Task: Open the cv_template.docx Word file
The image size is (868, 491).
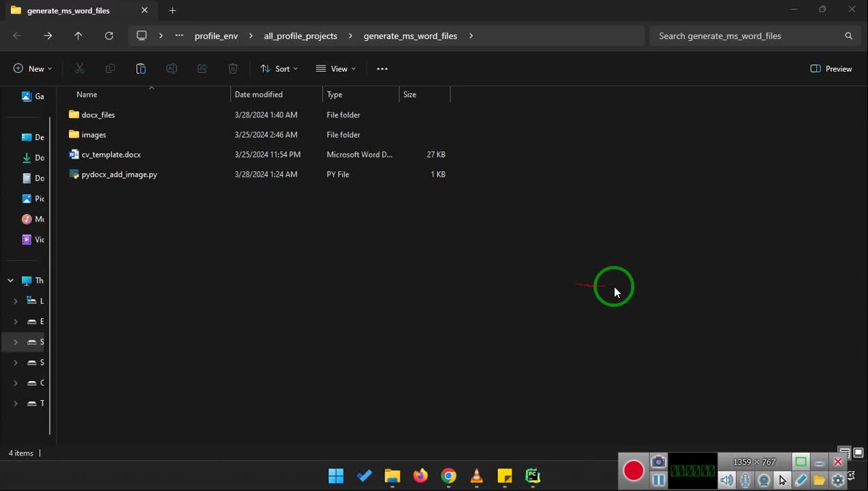Action: coord(111,155)
